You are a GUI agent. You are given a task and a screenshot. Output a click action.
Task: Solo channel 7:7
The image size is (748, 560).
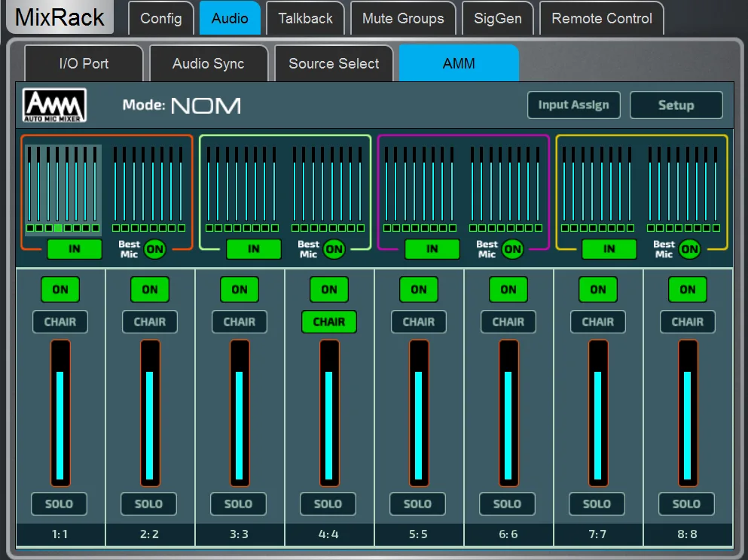click(597, 504)
